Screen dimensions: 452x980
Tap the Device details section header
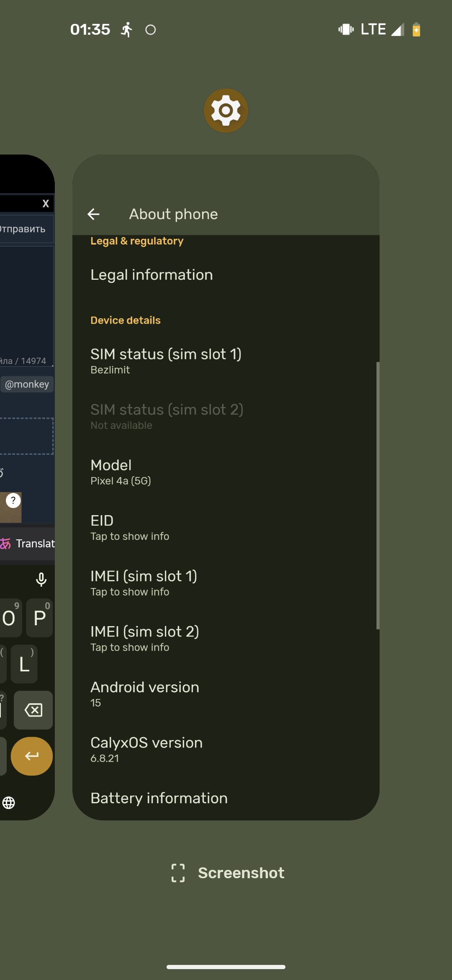click(126, 320)
